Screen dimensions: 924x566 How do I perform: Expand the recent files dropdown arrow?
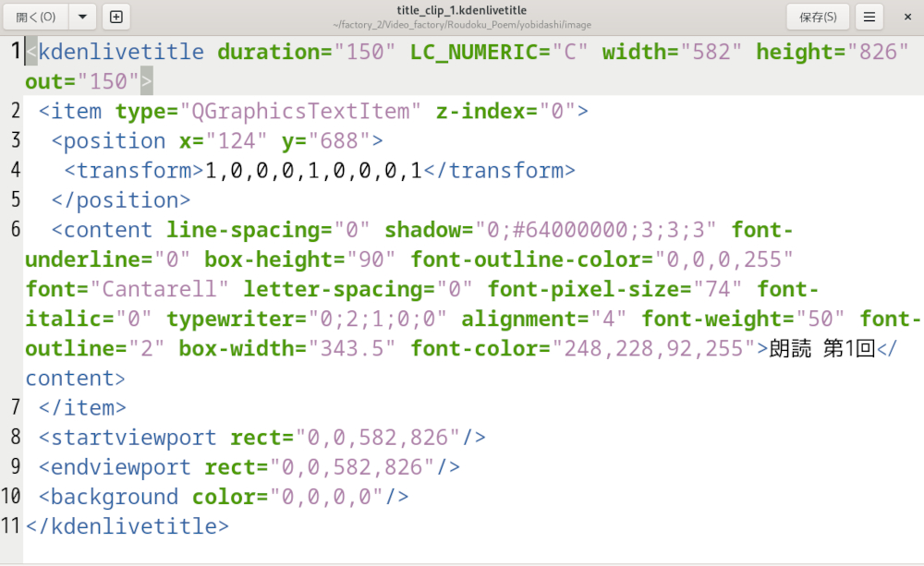83,17
